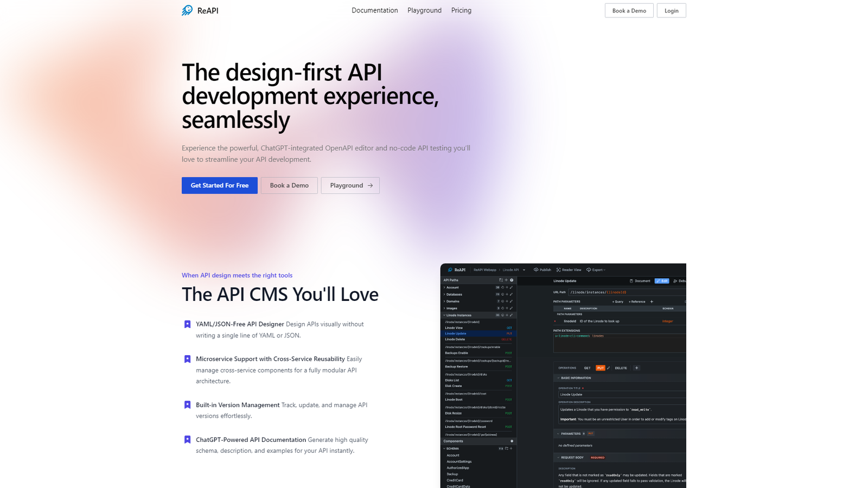The image size is (868, 488).
Task: Select the PUT operation tab
Action: [x=601, y=368]
